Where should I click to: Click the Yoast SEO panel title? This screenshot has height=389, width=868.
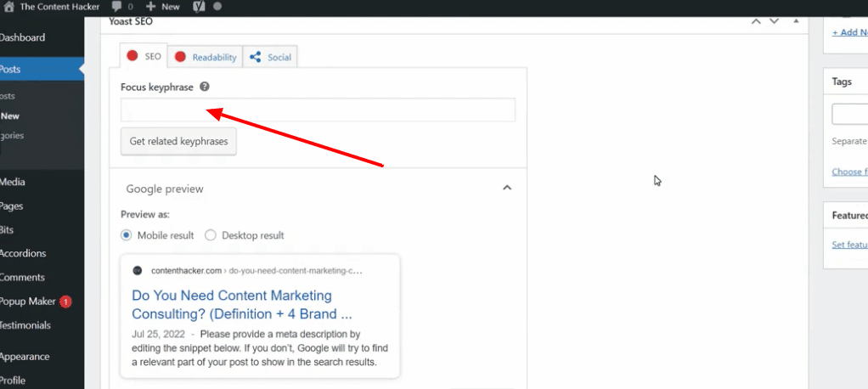131,21
